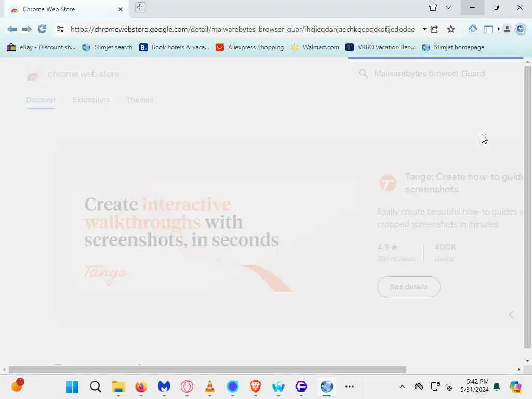This screenshot has width=532, height=399.
Task: Open the notifications bell in system tray
Action: pyautogui.click(x=497, y=387)
